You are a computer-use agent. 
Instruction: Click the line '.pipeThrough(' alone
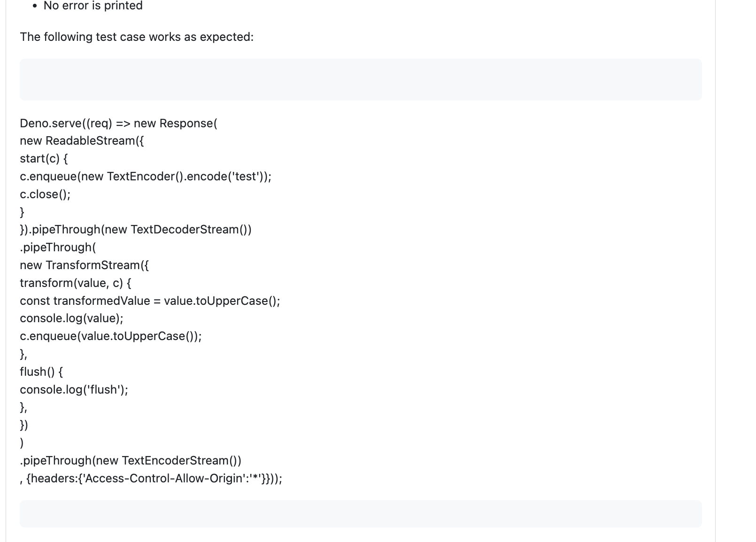tap(58, 248)
